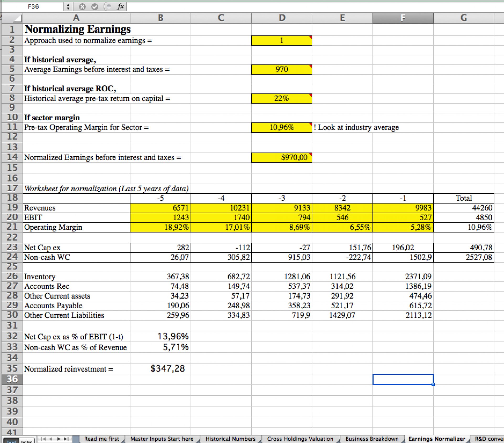Open the Name Box dropdown arrows
This screenshot has width=504, height=443.
coord(68,7)
